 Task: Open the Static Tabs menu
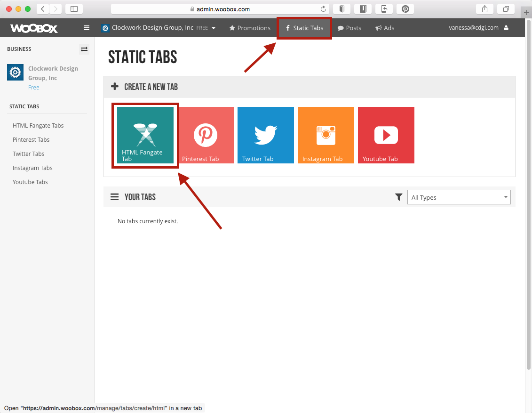pos(304,28)
